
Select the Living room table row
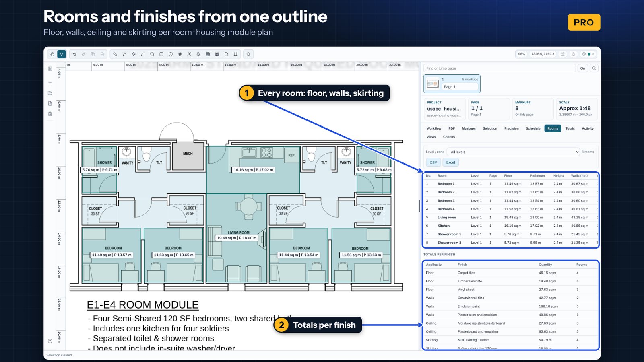[510, 217]
